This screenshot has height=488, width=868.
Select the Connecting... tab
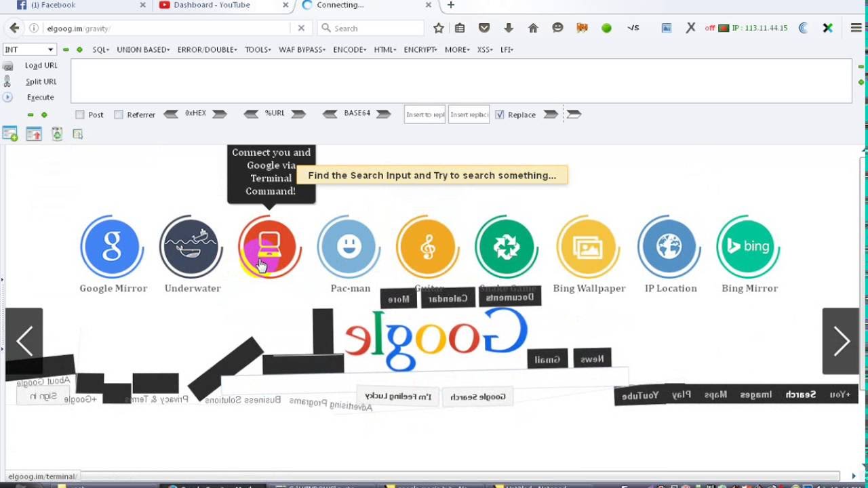click(366, 5)
